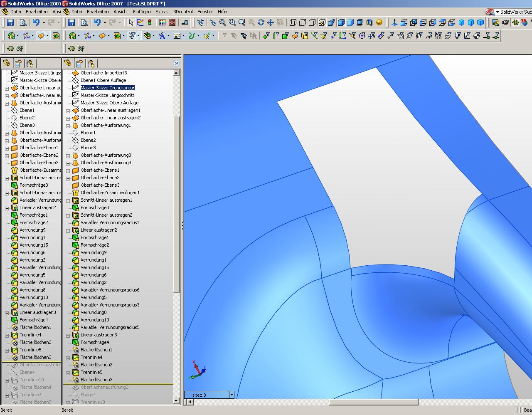This screenshot has width=532, height=415.
Task: Click the Rebuild traffic light icon
Action: [149, 22]
